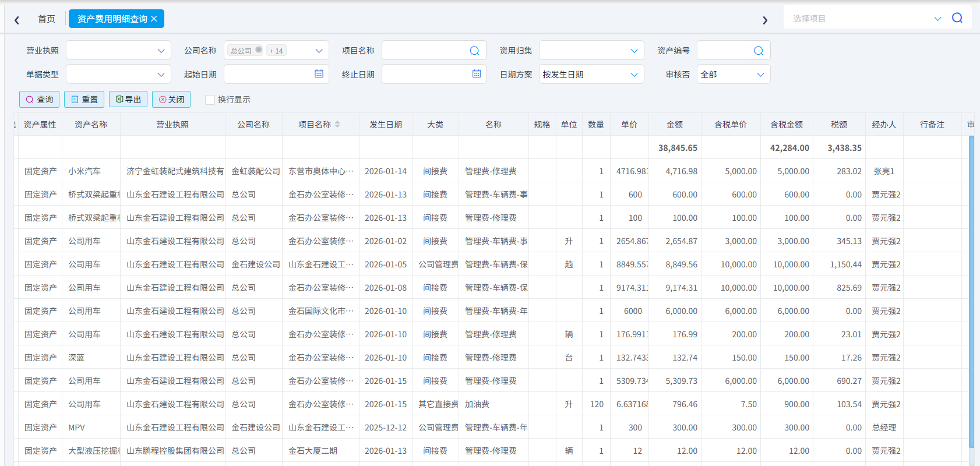This screenshot has width=980, height=466.
Task: Click the vertical scrollbar of the table
Action: pyautogui.click(x=971, y=291)
